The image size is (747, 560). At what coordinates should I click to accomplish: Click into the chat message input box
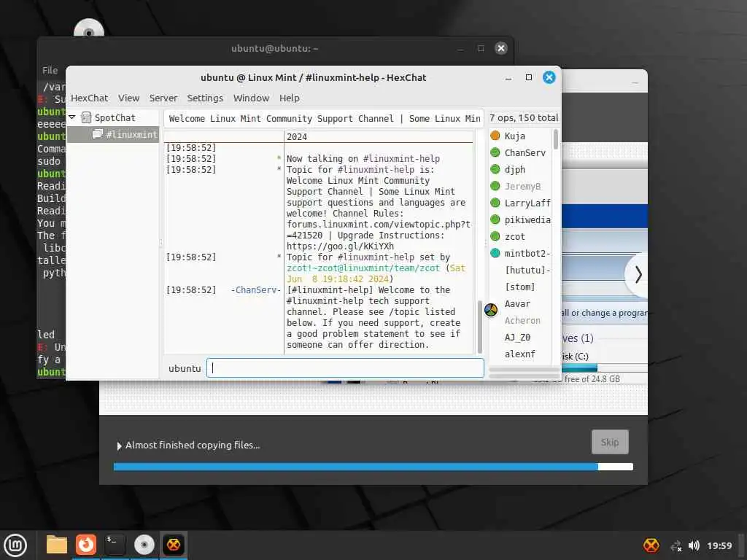345,368
